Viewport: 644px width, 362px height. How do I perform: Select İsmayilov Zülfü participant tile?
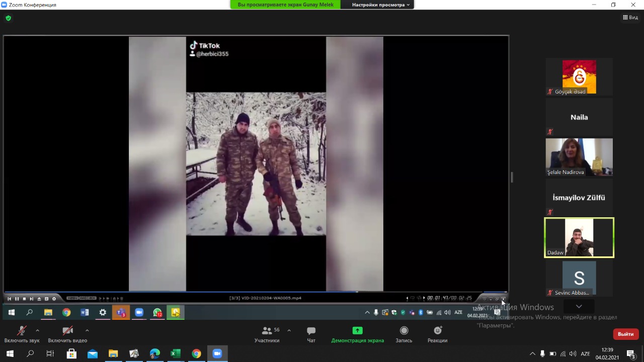[579, 197]
